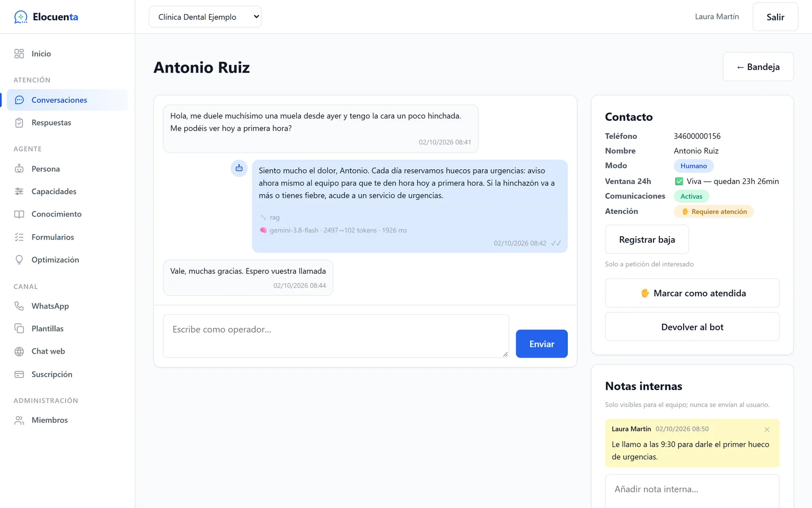Click the Conversaciones chat bubble icon
The width and height of the screenshot is (812, 508).
tap(19, 100)
